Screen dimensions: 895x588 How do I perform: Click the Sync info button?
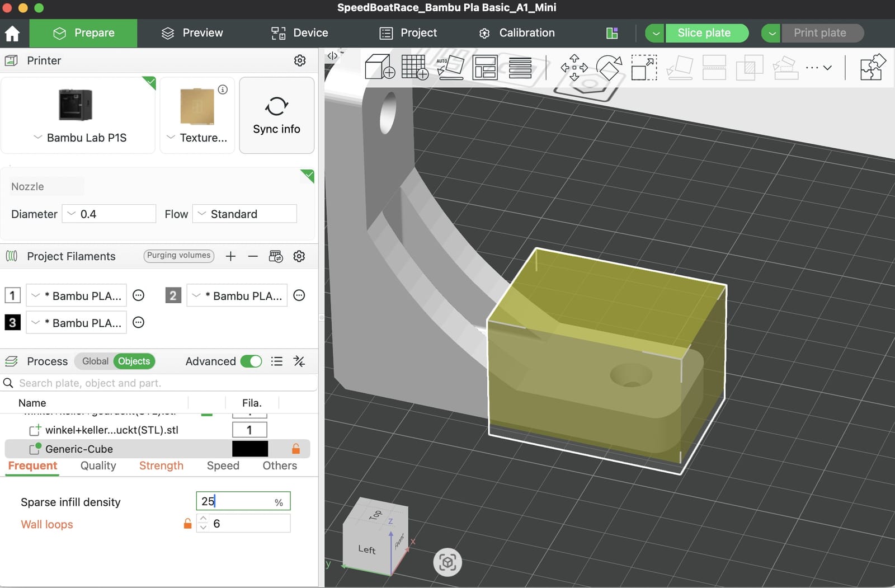(x=277, y=115)
